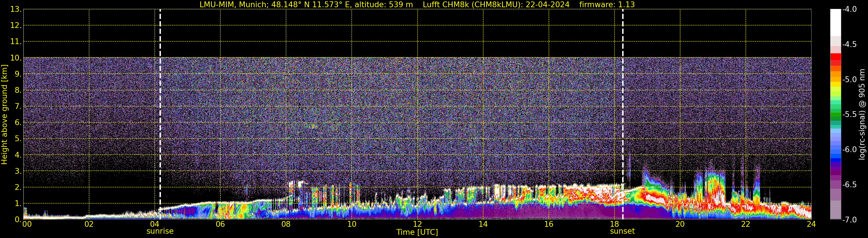The image size is (868, 238).
Task: Click the '18' tick on the time axis
Action: pyautogui.click(x=615, y=224)
